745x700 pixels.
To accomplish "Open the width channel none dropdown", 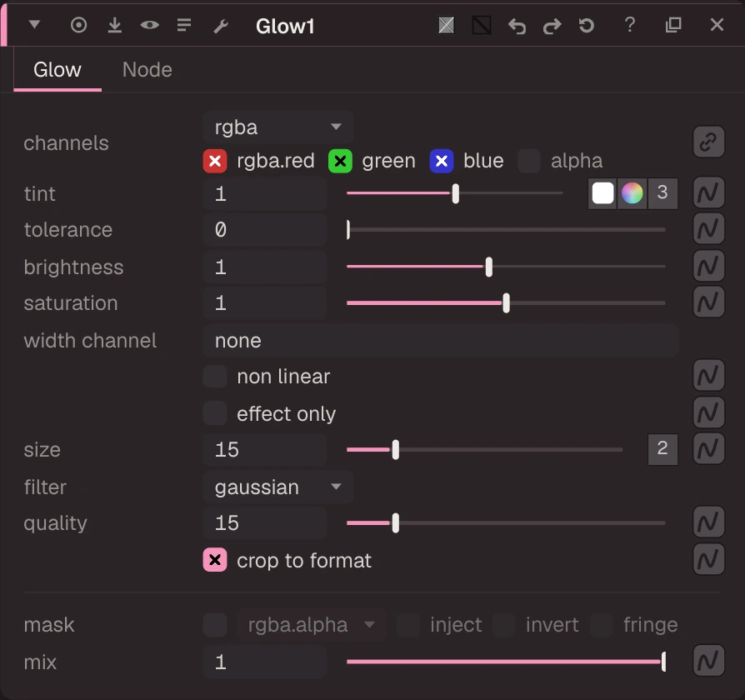I will (x=441, y=341).
